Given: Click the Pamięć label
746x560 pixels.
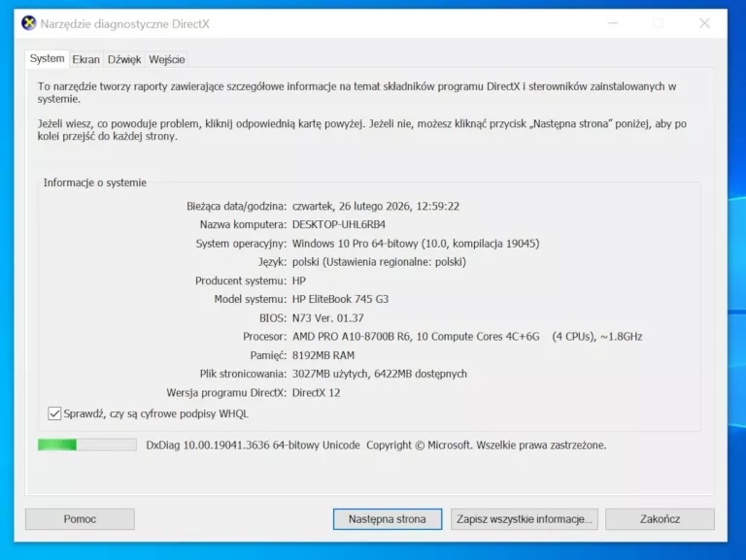Looking at the screenshot, I should 268,355.
